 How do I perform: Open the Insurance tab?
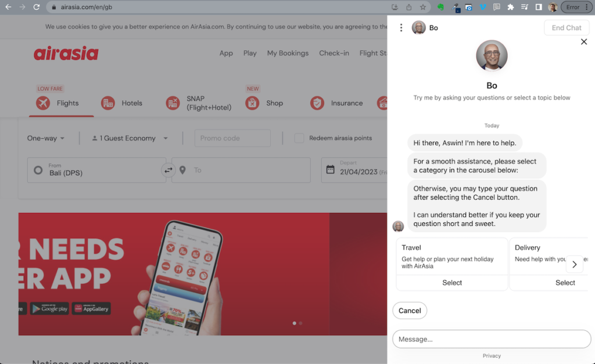click(x=336, y=103)
